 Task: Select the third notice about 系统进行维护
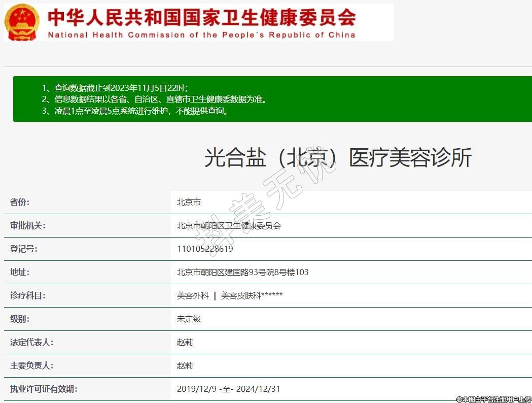tap(135, 111)
